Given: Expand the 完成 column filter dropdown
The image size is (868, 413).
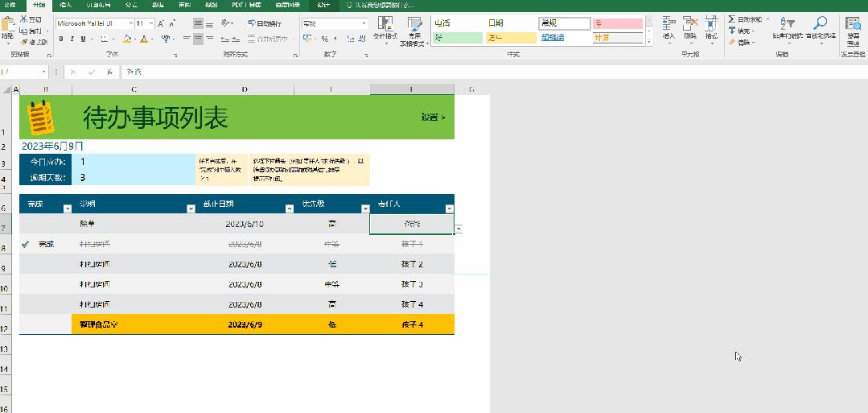Looking at the screenshot, I should 65,209.
